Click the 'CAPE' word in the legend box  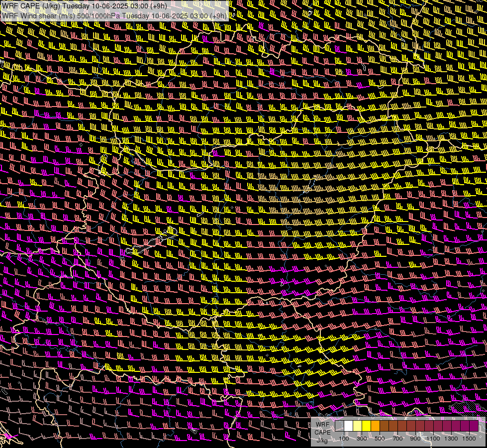322,433
